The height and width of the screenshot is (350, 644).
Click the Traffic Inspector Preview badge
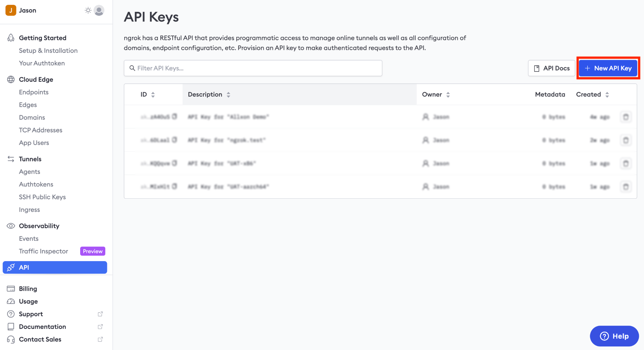92,251
